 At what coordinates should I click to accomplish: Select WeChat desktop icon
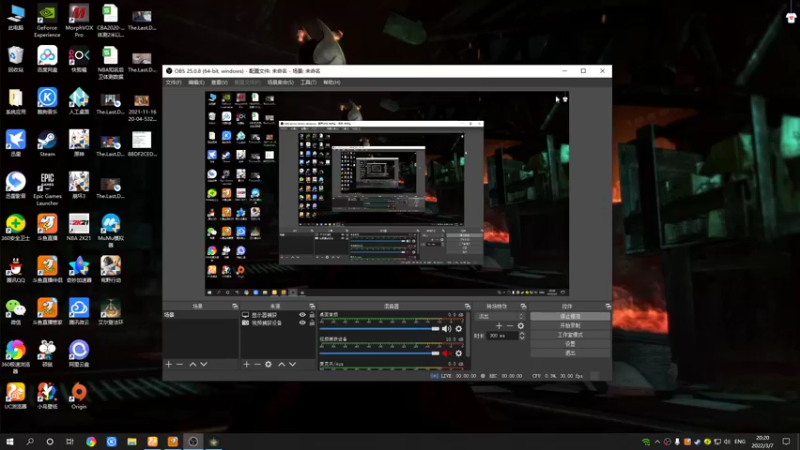[15, 312]
